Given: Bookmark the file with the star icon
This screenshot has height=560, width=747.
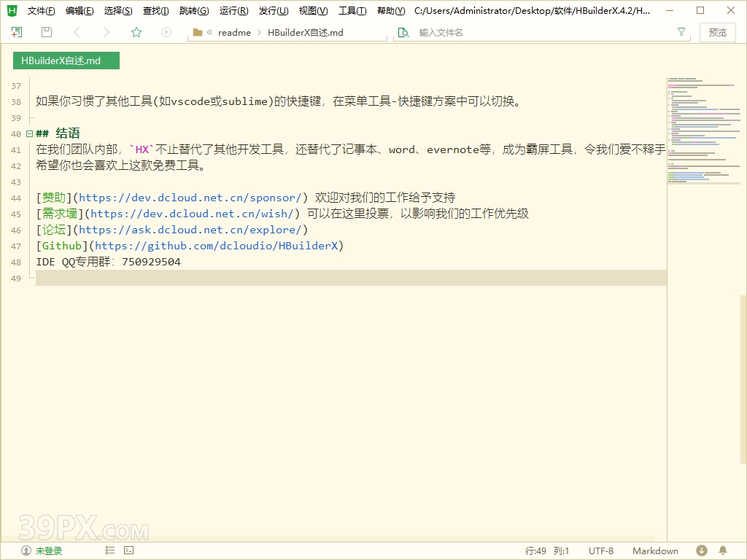Looking at the screenshot, I should click(136, 32).
